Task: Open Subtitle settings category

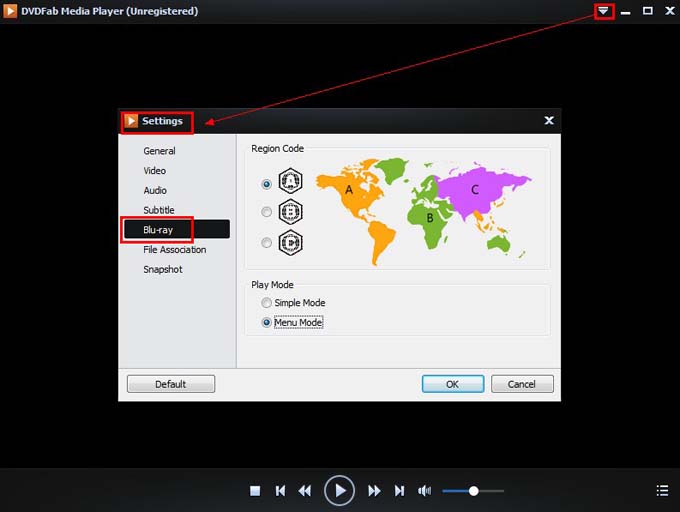Action: (x=159, y=210)
